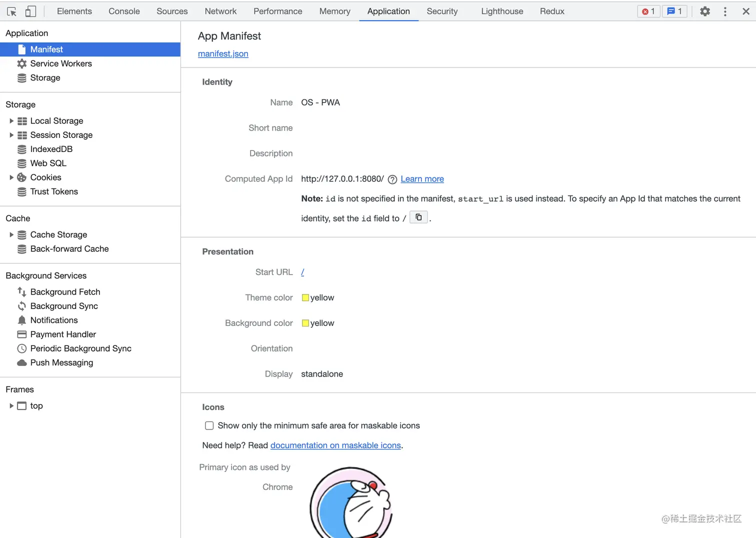Open documentation on maskable icons link

tap(335, 445)
